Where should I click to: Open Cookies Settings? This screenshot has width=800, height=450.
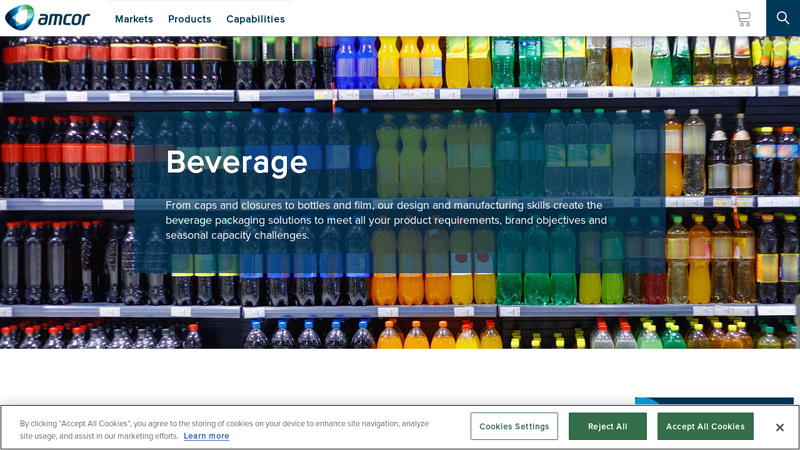coord(514,426)
